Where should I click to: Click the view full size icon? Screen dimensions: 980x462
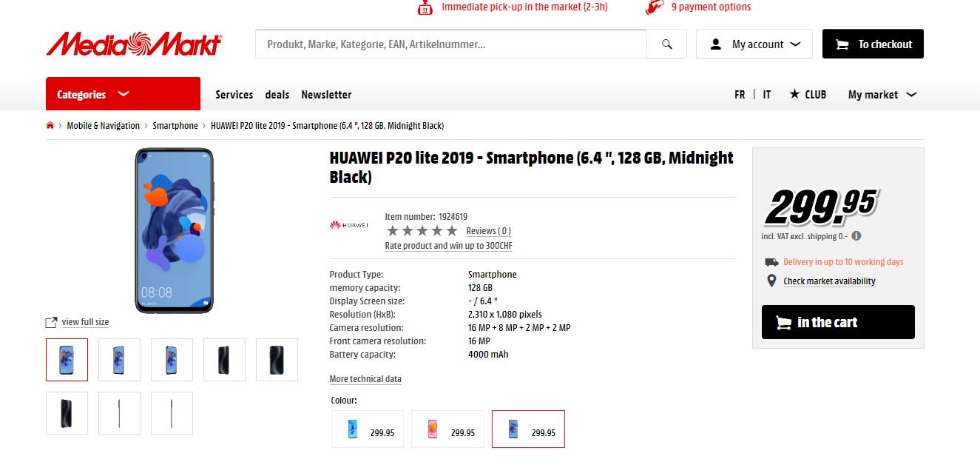51,322
